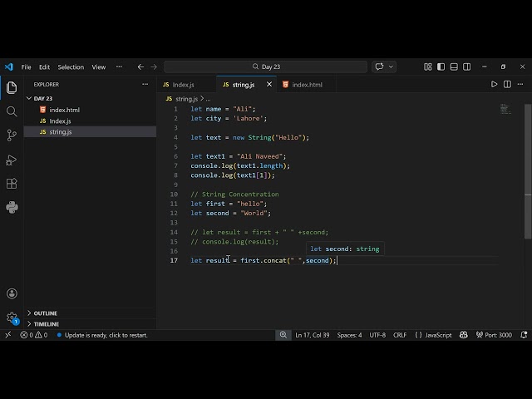Expand the OUTLINE section
This screenshot has height=399, width=532.
[x=91, y=313]
